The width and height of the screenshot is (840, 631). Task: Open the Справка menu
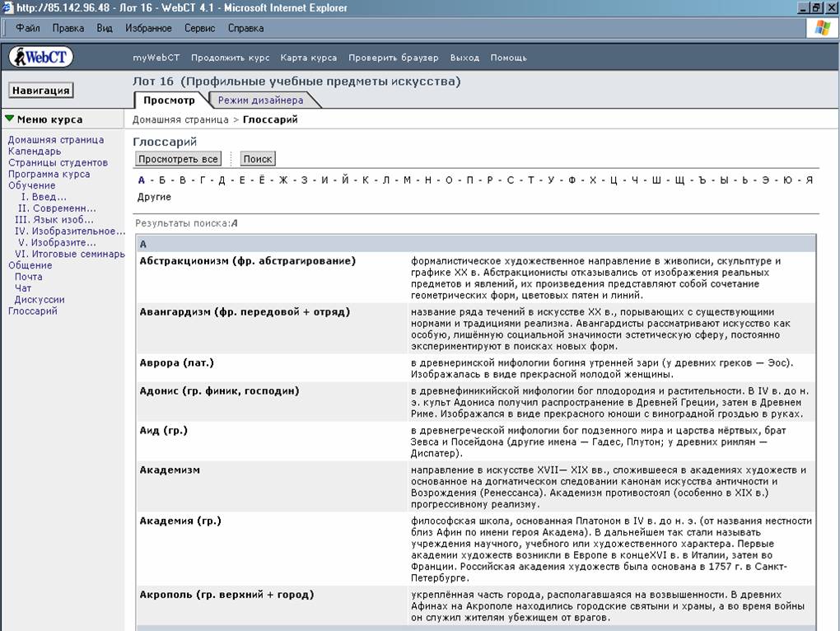pos(246,28)
